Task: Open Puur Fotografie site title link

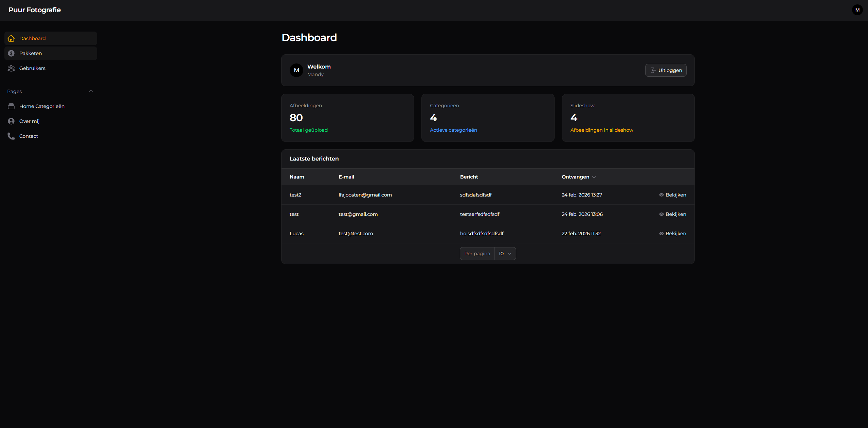Action: click(35, 10)
